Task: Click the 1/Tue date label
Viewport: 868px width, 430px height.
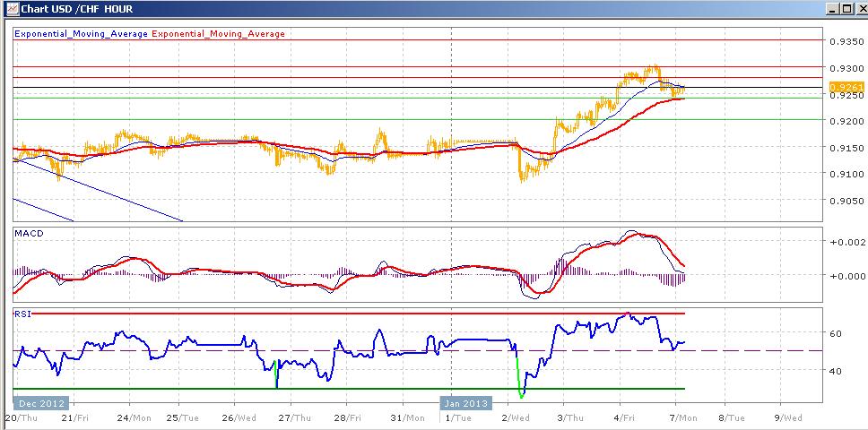Action: [457, 417]
